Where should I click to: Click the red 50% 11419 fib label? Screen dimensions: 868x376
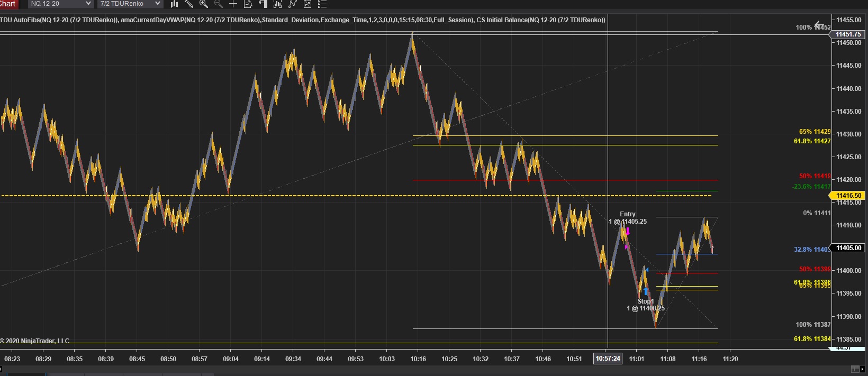pos(815,176)
